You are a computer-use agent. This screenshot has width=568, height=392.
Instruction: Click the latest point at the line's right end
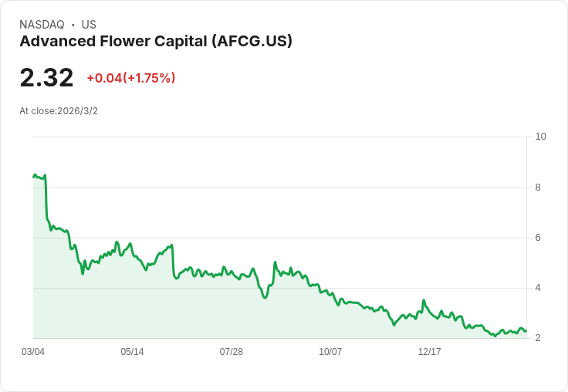(526, 331)
